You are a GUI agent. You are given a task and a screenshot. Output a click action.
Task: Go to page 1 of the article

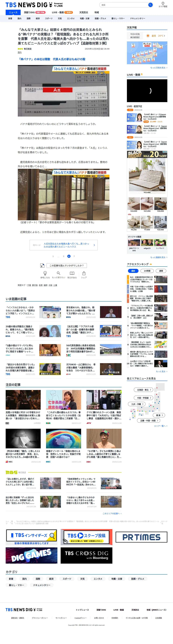pos(53,256)
